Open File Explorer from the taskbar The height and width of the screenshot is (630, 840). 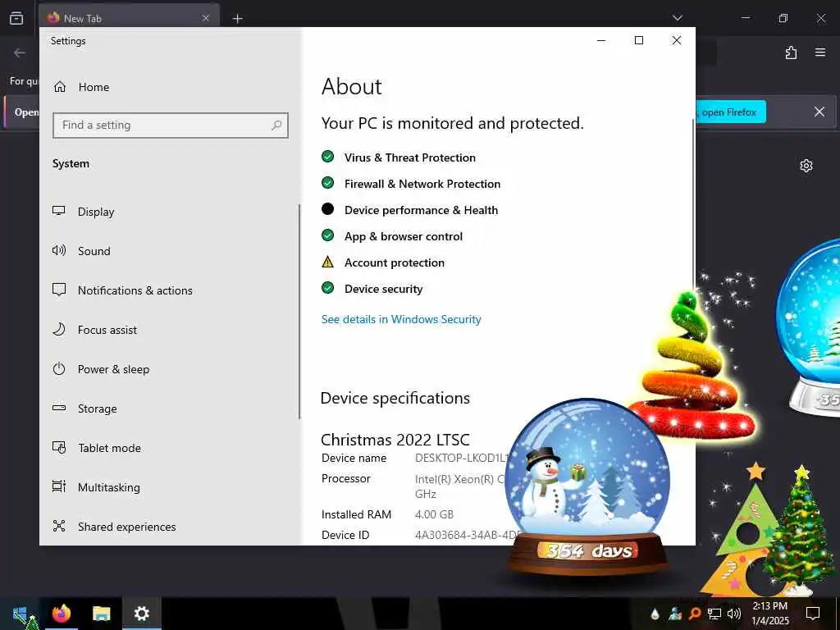pyautogui.click(x=101, y=614)
